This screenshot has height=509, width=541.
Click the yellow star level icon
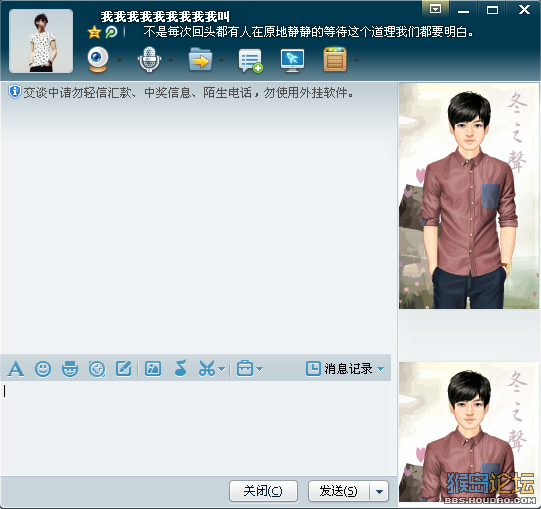[94, 32]
